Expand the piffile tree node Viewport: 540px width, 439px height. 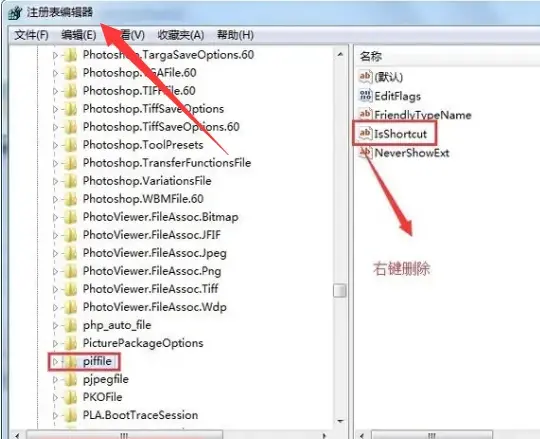click(x=55, y=362)
